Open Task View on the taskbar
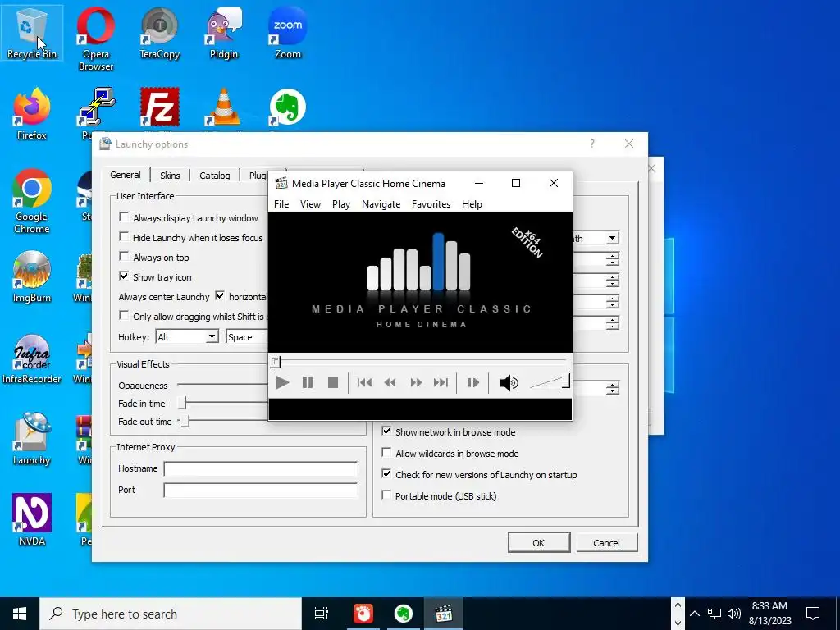This screenshot has height=630, width=840. click(322, 614)
